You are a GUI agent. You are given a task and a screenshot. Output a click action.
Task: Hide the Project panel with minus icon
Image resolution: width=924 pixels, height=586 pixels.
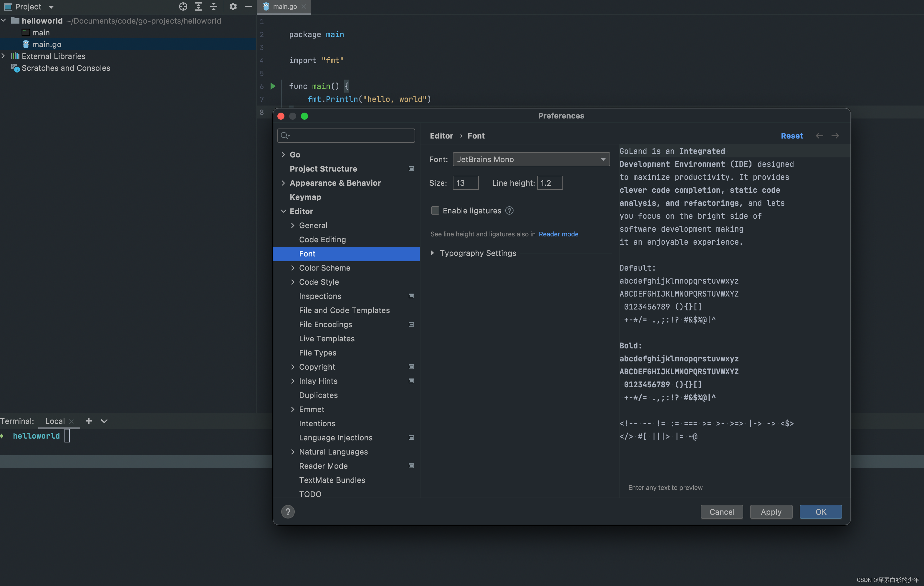248,6
